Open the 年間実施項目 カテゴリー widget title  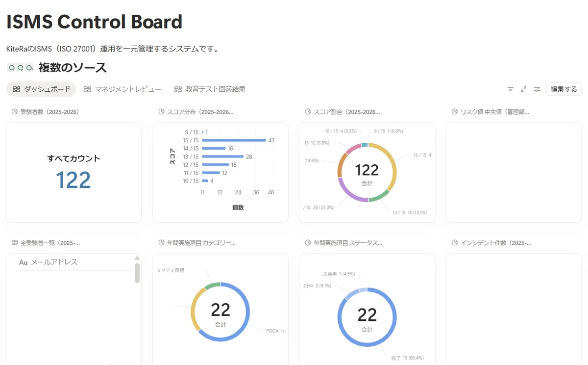click(x=201, y=243)
